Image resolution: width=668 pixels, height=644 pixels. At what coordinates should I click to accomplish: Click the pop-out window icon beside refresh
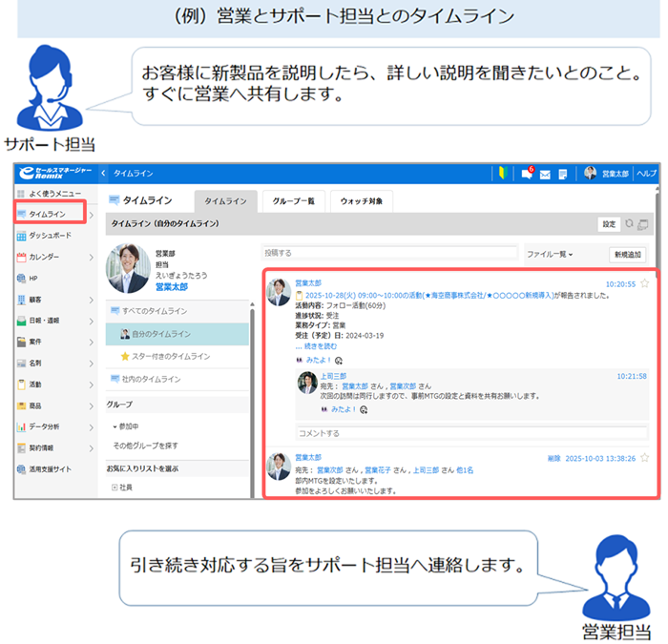pyautogui.click(x=643, y=224)
